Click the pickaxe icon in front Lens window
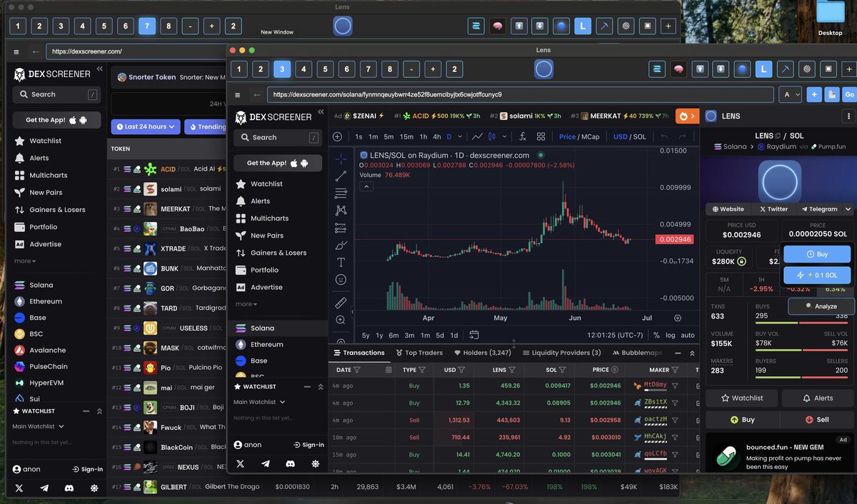Screen dimensions: 857x504 786,69
